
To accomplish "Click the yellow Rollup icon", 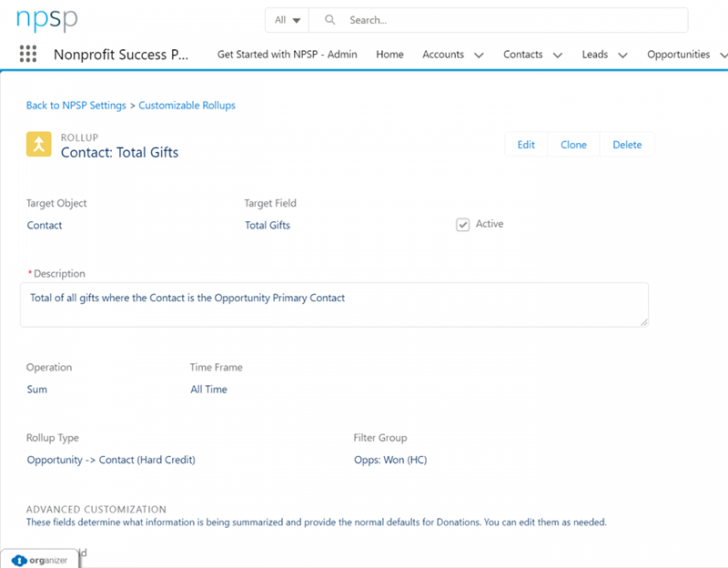I will [38, 145].
